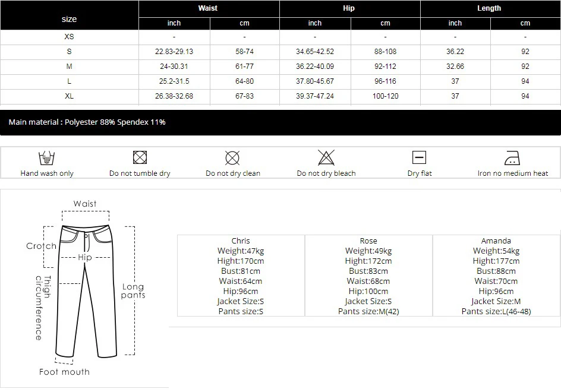Select the XL size row label
561x392 pixels.
tap(69, 96)
